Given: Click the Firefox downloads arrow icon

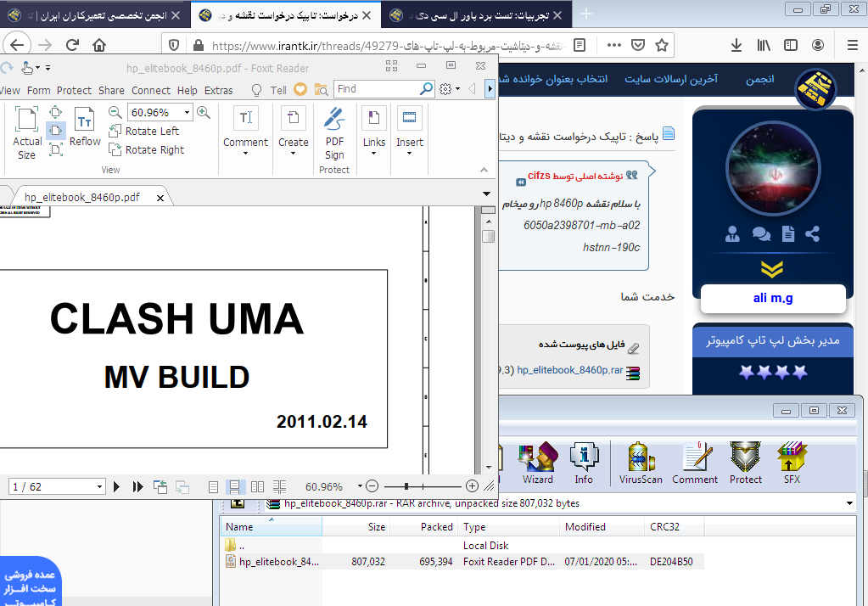Looking at the screenshot, I should 736,45.
